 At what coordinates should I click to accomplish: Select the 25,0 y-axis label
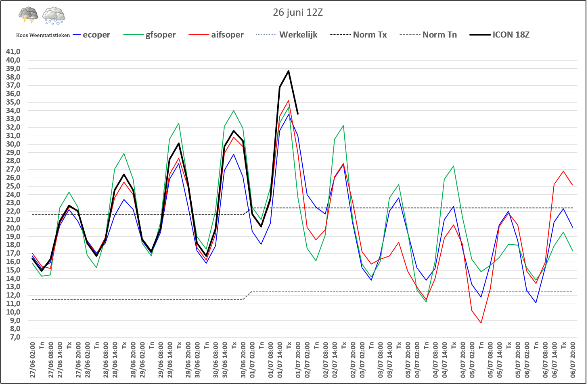pos(13,186)
